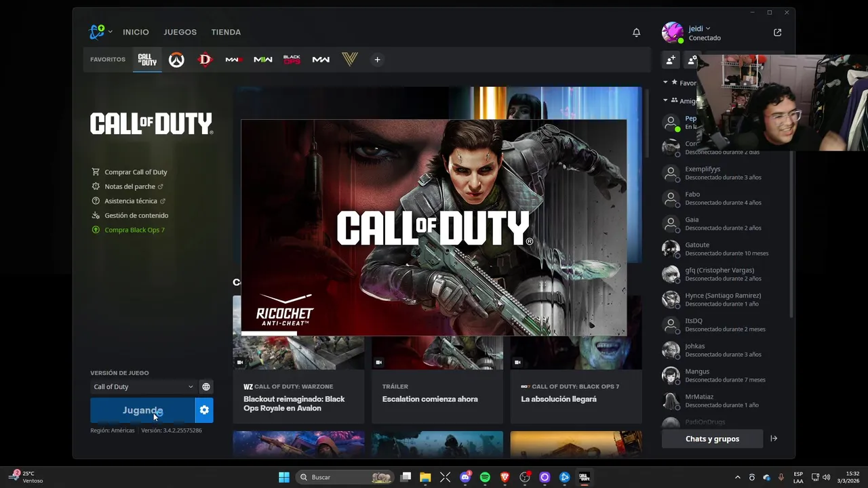Open the Battle.net logo menu
The width and height of the screenshot is (868, 488).
pos(100,32)
